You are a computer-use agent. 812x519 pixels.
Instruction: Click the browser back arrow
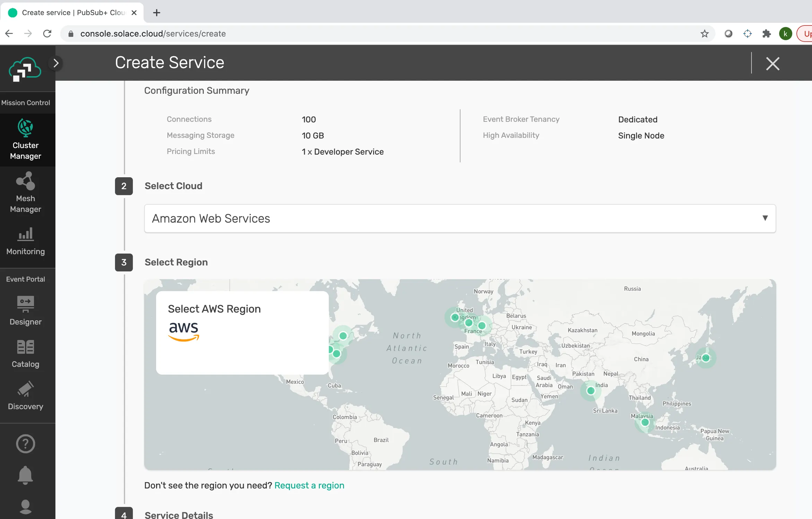pyautogui.click(x=9, y=33)
